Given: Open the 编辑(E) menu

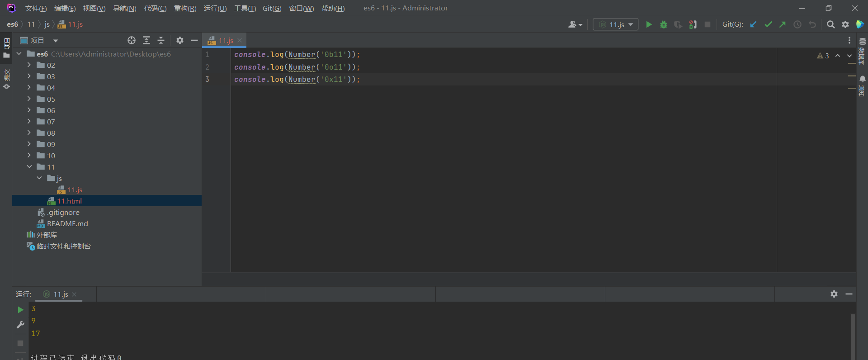Looking at the screenshot, I should [65, 9].
